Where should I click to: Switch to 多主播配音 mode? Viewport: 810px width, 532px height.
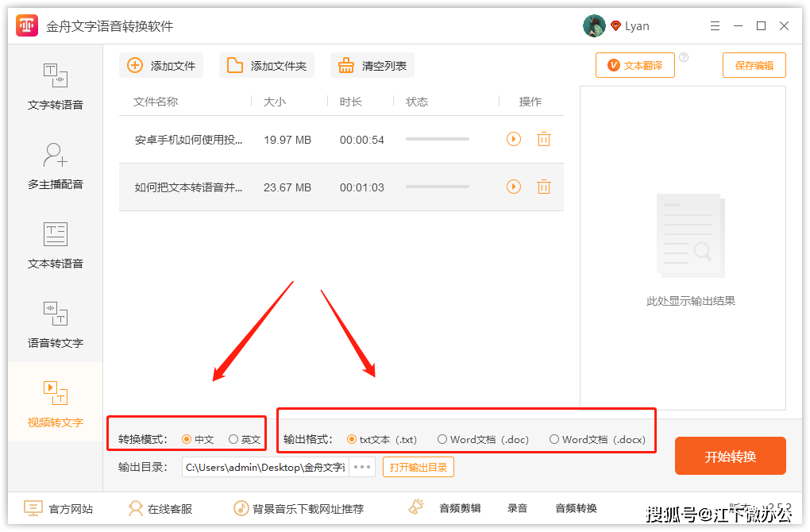tap(56, 166)
